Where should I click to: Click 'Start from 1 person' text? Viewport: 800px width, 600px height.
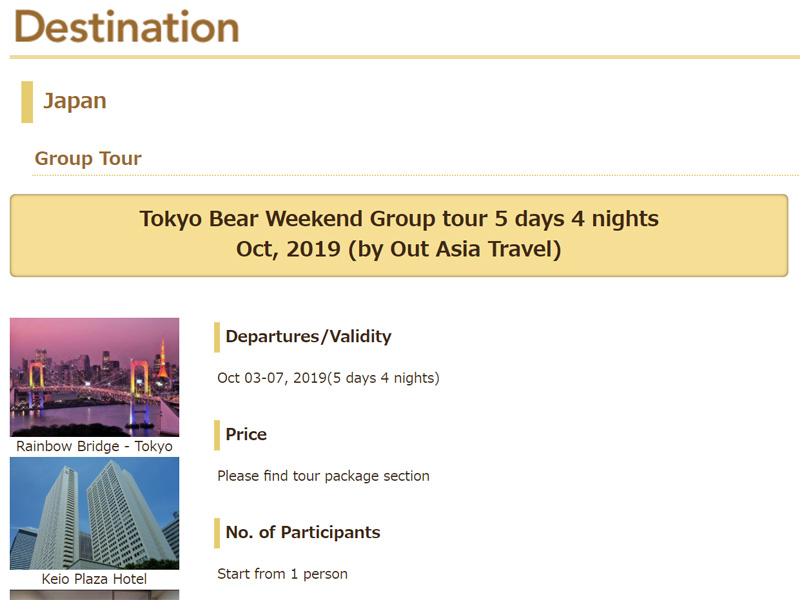click(x=282, y=574)
